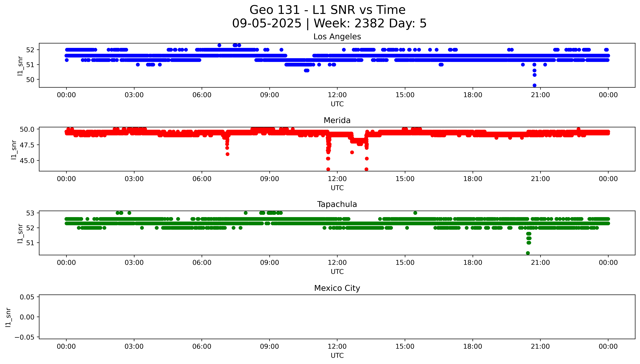
Task: Click the 06:00 tick label under Tapachula plot
Action: point(202,263)
